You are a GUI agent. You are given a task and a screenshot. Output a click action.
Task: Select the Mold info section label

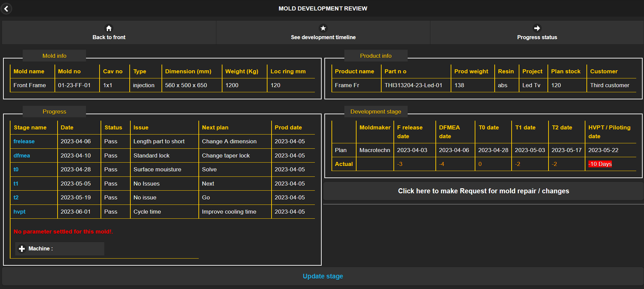click(x=54, y=56)
